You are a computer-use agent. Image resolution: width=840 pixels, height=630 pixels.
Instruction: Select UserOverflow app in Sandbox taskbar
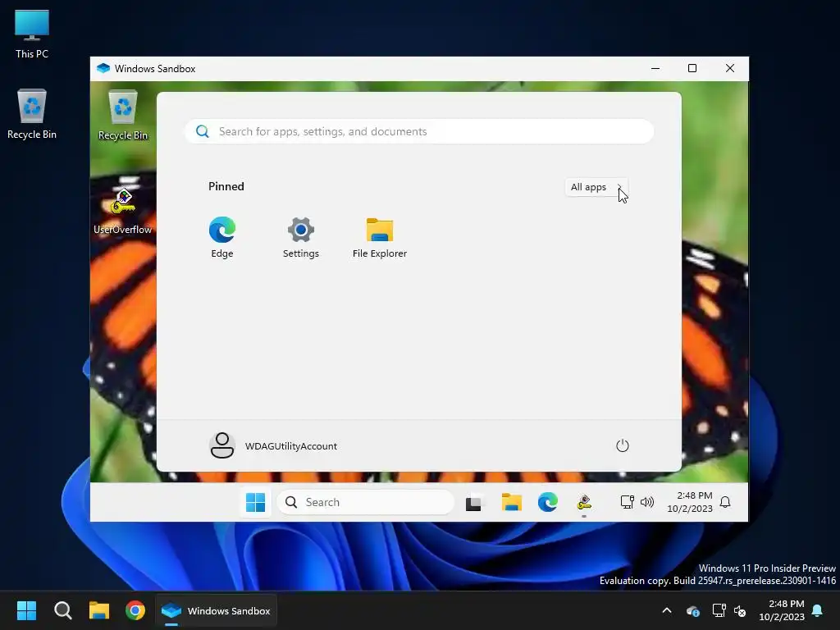click(x=584, y=503)
